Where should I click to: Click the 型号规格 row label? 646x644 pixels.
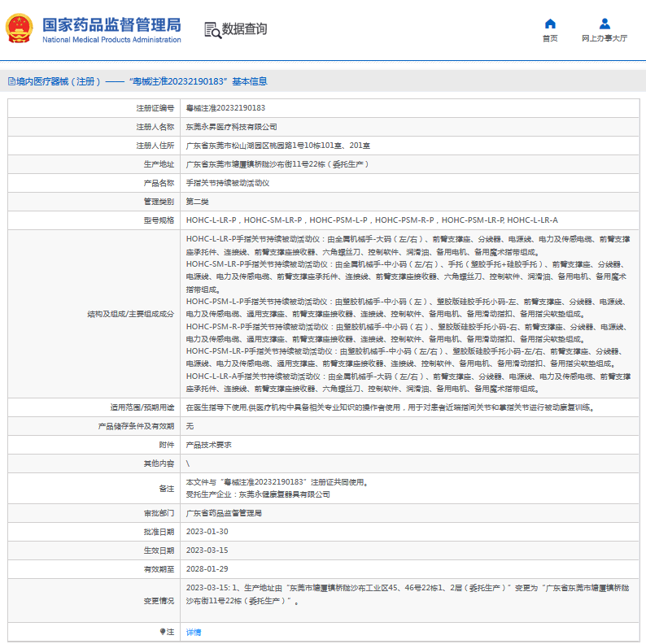[159, 220]
